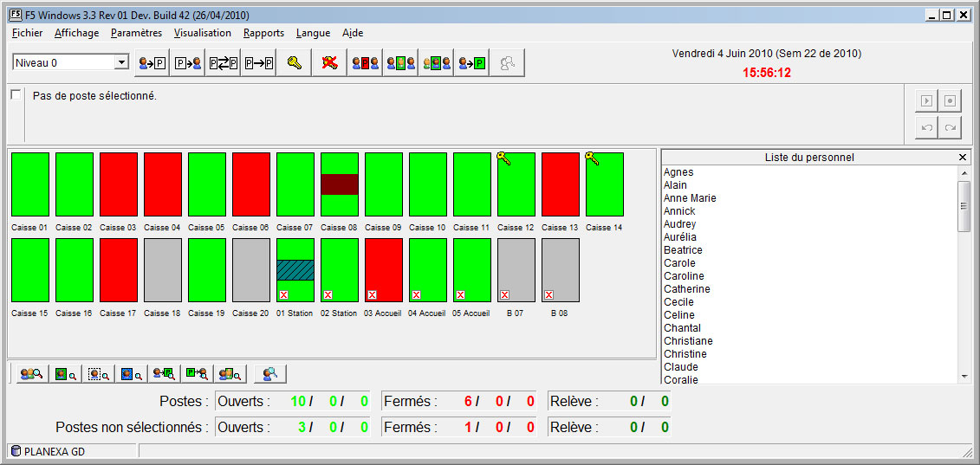Tick the checkbox beside 'Pas de poste sélectionné'
The image size is (980, 465).
click(16, 95)
